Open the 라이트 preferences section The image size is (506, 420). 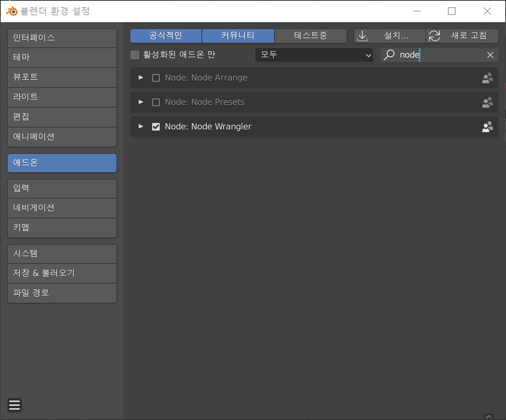click(x=62, y=97)
